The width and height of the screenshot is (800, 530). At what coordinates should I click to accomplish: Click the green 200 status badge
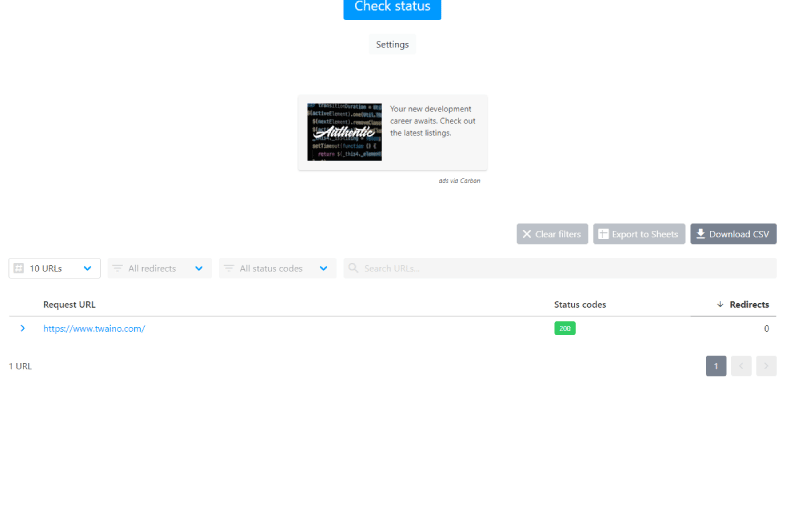click(x=565, y=329)
